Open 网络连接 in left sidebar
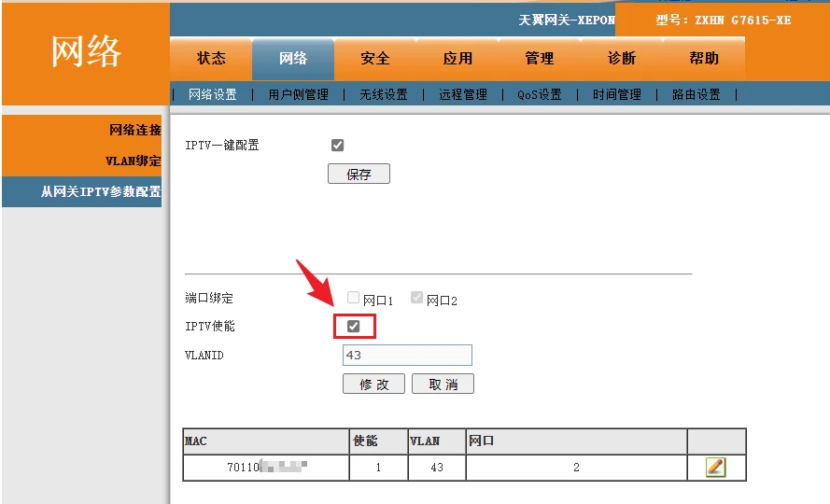Screen dimensions: 830x504 pyautogui.click(x=135, y=130)
